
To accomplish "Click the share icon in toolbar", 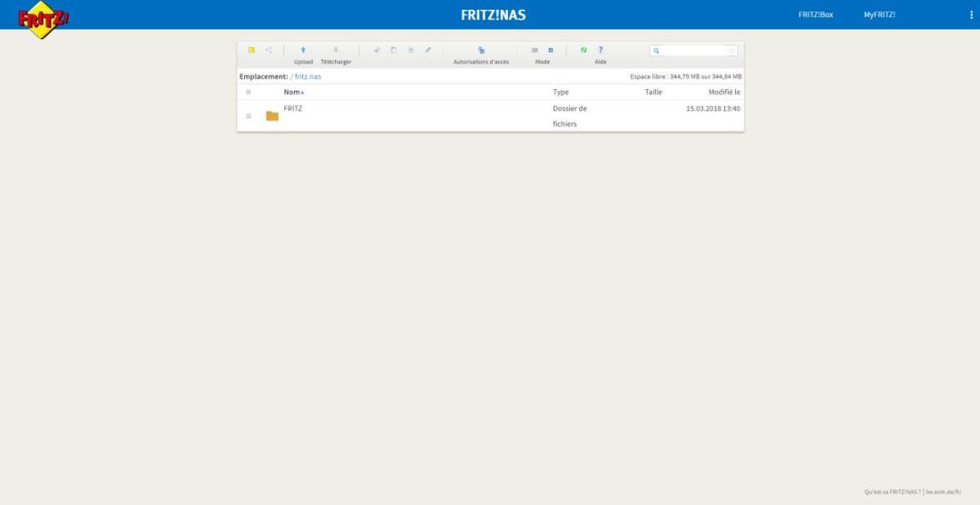I will point(269,50).
